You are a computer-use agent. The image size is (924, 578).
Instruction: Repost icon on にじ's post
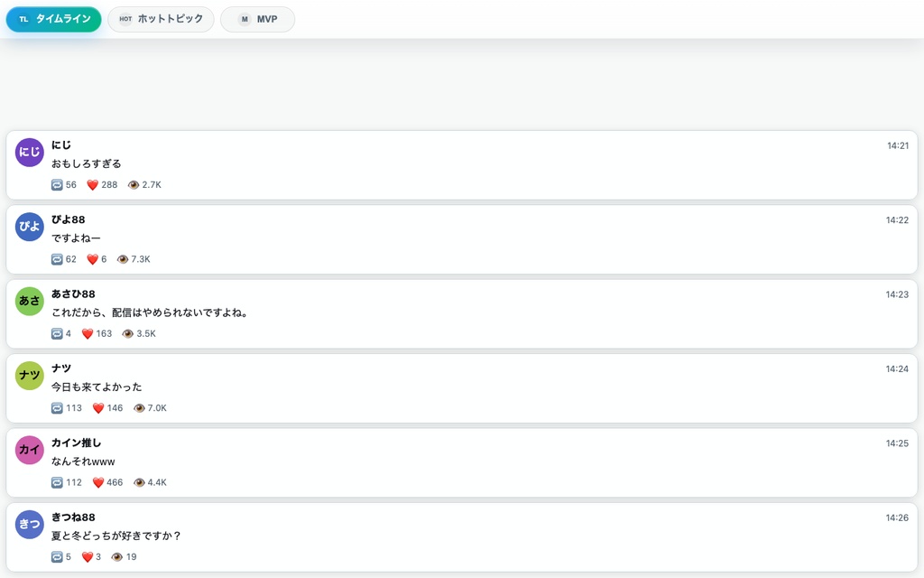click(x=57, y=184)
